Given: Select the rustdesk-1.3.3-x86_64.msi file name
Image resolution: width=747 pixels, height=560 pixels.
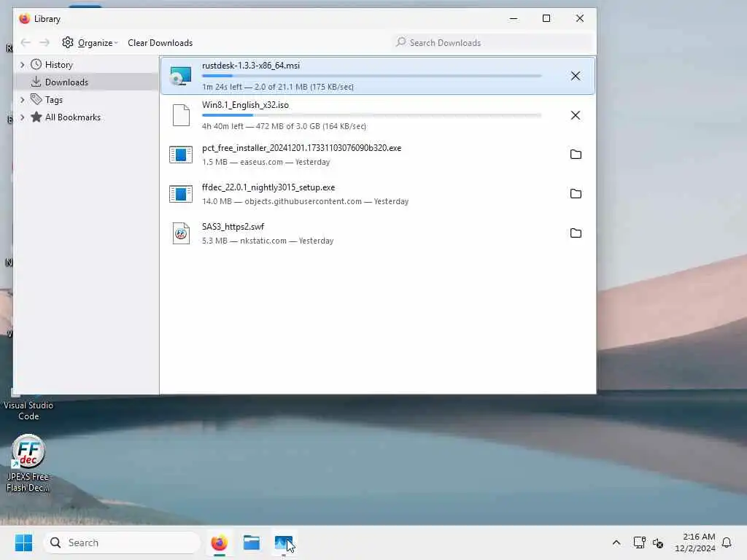Looking at the screenshot, I should (251, 66).
